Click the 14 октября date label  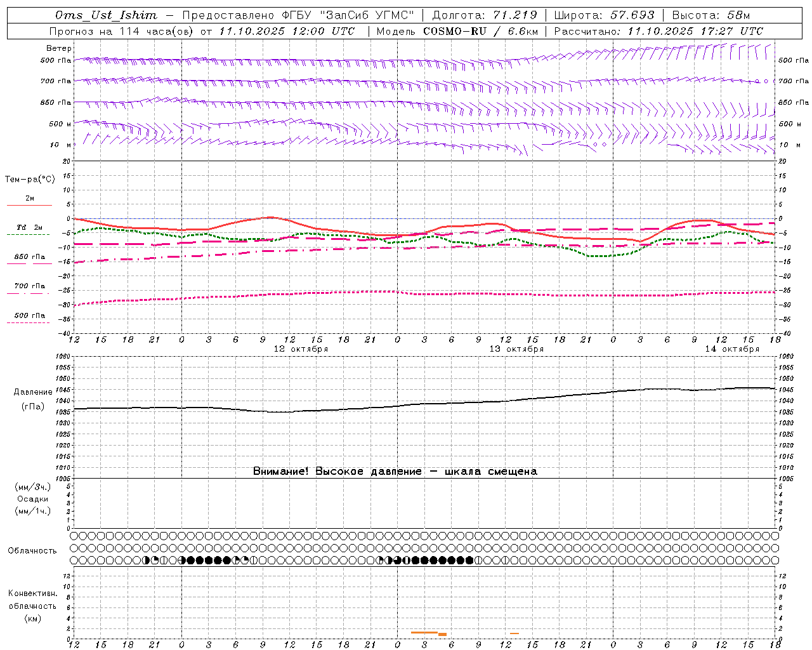pyautogui.click(x=732, y=349)
